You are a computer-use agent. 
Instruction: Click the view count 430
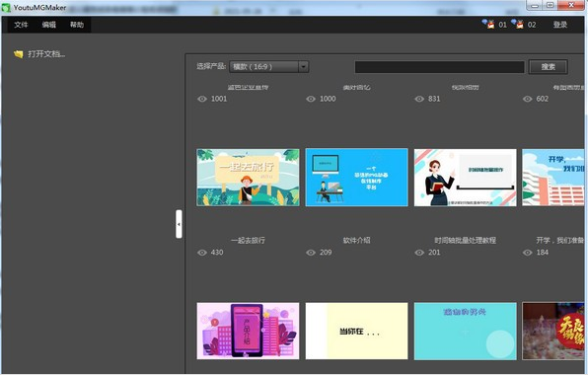click(217, 253)
